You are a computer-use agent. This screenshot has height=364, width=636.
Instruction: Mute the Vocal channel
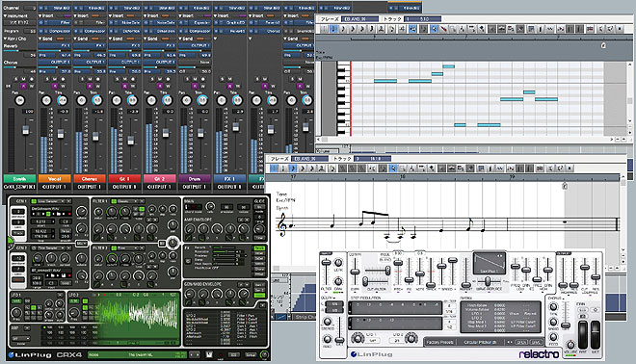tap(55, 79)
